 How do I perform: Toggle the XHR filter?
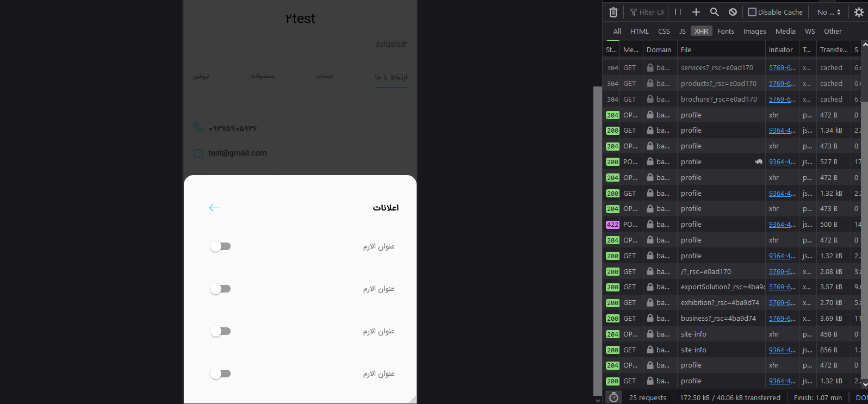pyautogui.click(x=702, y=31)
